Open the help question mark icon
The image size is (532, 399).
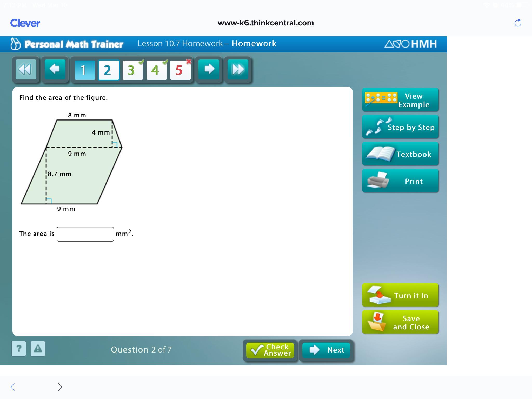19,349
